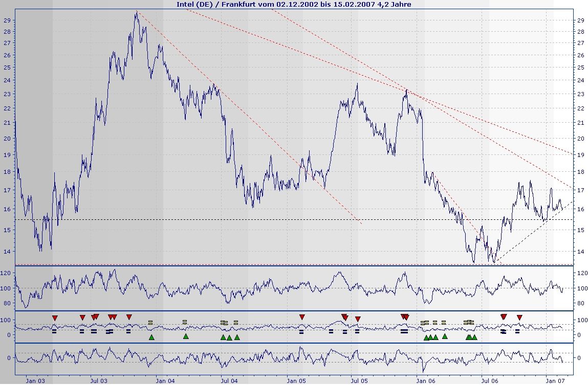
Task: Click the first red sell triangle in signal panel
Action: pyautogui.click(x=55, y=318)
